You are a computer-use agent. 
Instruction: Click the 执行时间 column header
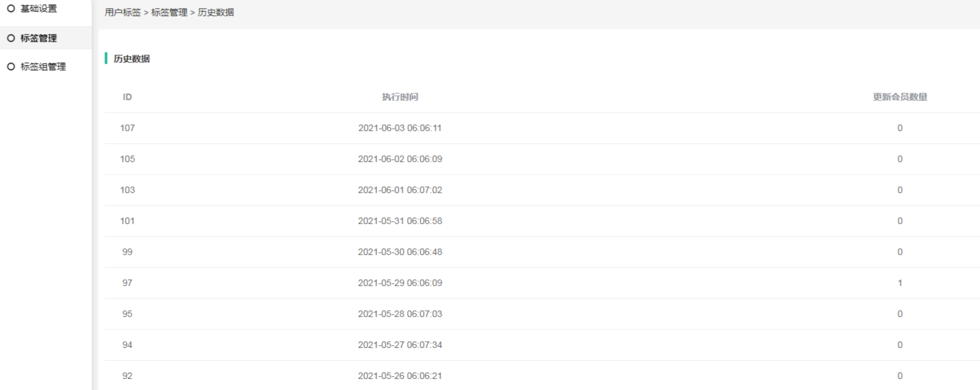400,97
